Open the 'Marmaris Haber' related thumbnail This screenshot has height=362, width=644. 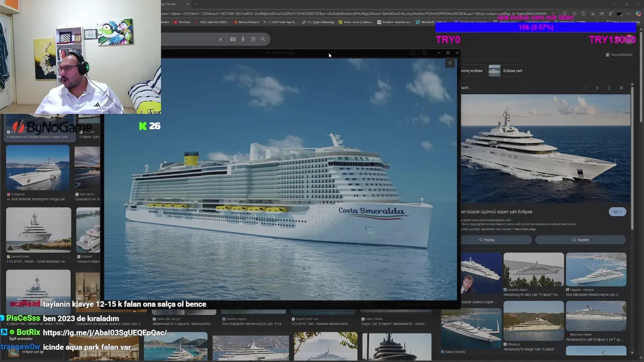point(596,316)
